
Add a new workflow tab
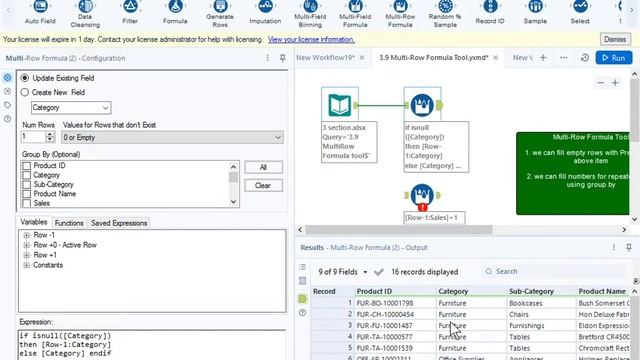click(543, 58)
